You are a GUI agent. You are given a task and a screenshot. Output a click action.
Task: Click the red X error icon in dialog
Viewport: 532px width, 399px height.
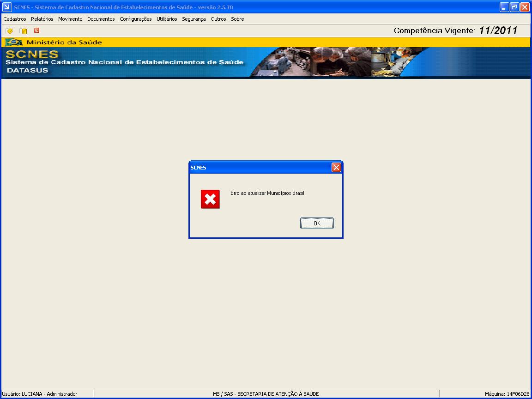tap(210, 199)
